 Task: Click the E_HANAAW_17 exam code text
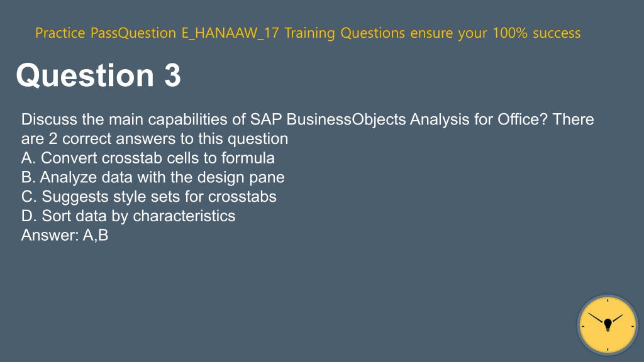pyautogui.click(x=230, y=33)
